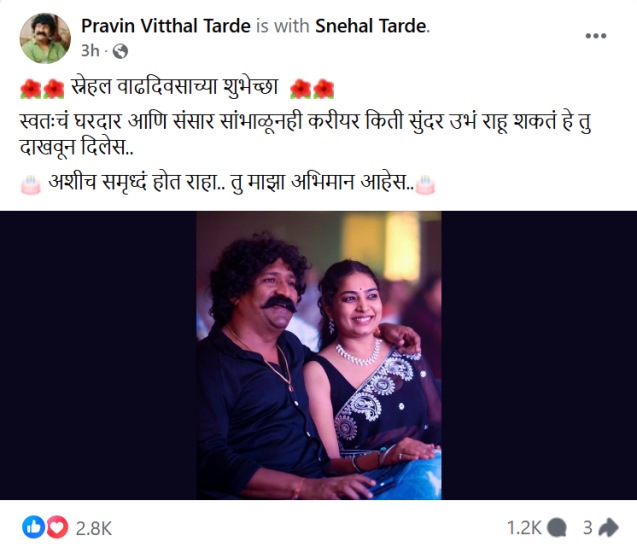
Task: Click the birthday cake emoji before अशीच
Action: click(30, 185)
